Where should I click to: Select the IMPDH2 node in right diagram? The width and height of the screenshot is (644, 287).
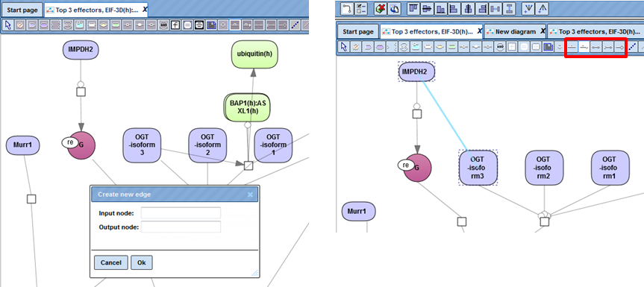click(x=417, y=72)
